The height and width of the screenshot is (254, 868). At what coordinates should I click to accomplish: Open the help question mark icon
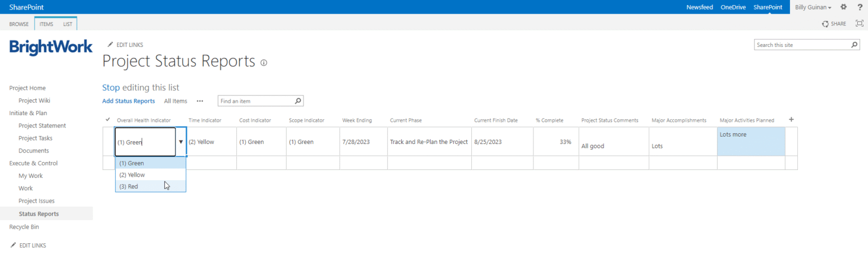click(860, 7)
